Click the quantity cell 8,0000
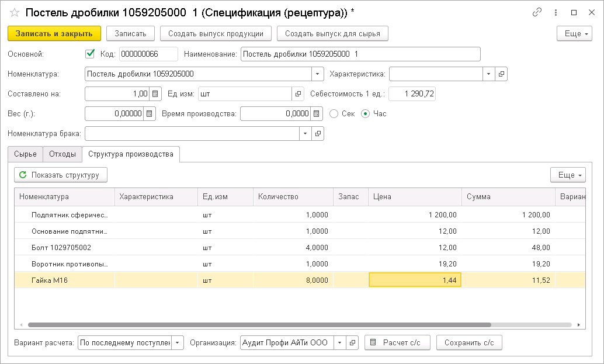The width and height of the screenshot is (604, 364). [x=293, y=280]
